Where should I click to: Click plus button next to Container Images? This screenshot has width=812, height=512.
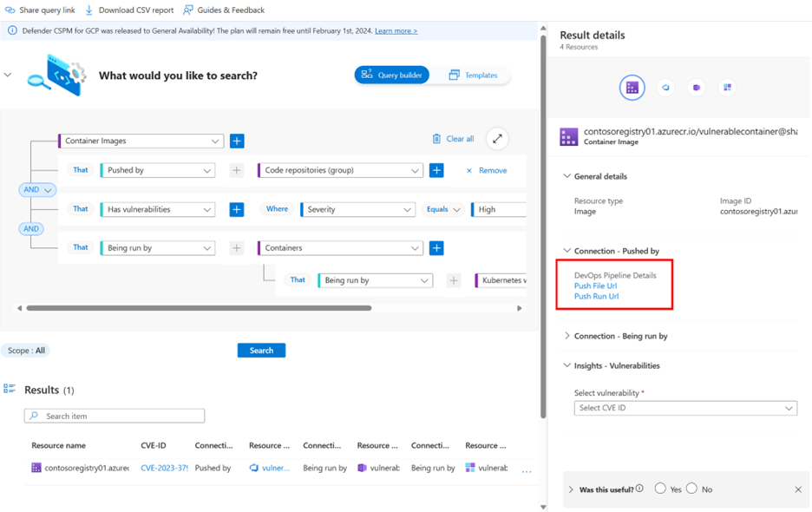tap(237, 141)
